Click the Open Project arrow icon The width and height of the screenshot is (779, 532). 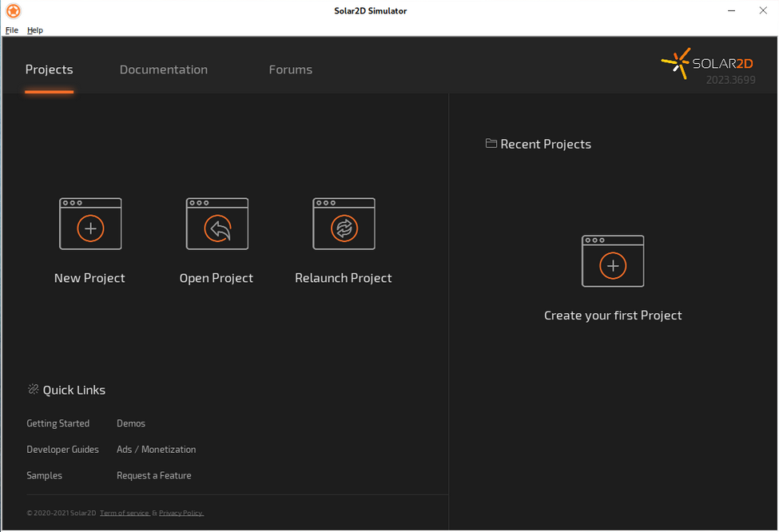217,224
